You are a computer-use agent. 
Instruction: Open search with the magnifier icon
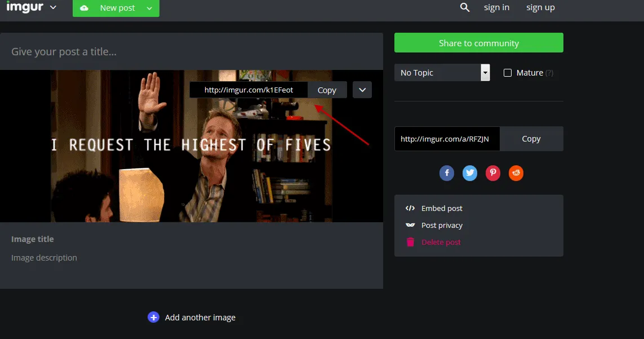click(x=464, y=7)
